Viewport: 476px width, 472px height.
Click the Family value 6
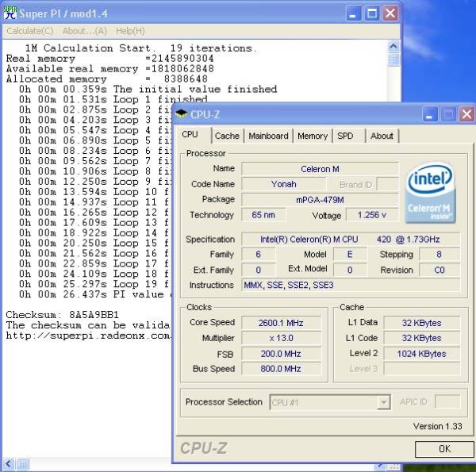259,255
